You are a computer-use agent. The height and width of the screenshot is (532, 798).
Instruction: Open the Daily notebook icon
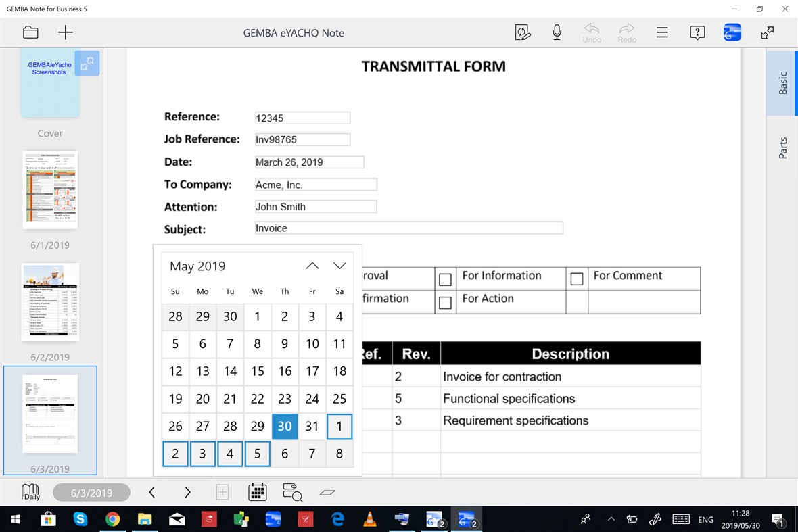30,492
